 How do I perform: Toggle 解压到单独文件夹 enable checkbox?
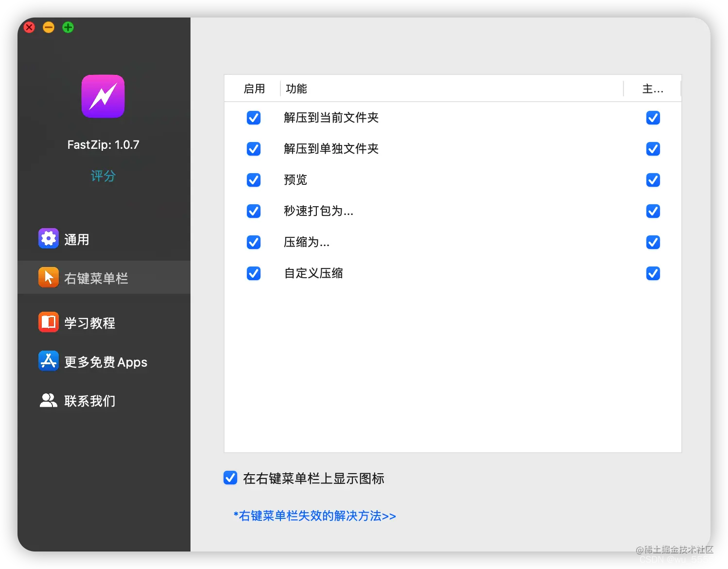254,149
